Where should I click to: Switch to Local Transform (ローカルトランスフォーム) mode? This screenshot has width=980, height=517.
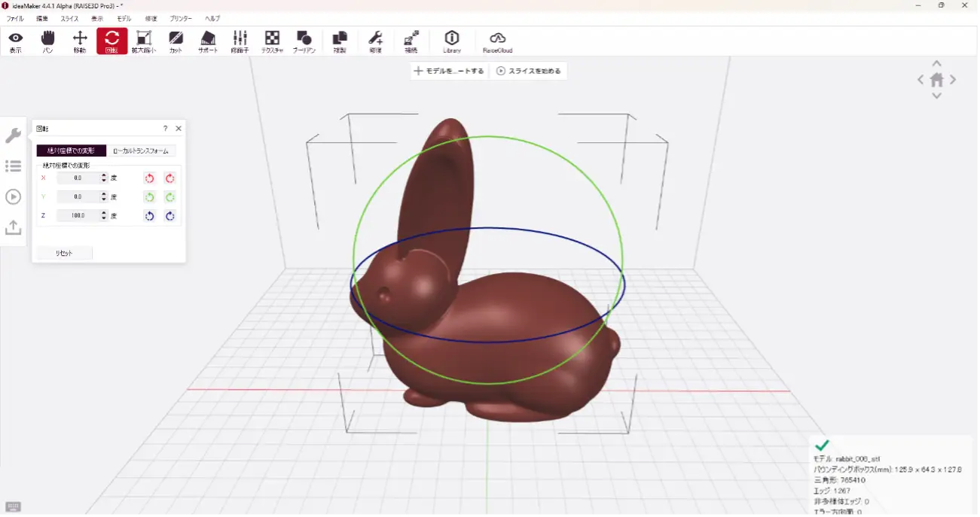click(141, 151)
